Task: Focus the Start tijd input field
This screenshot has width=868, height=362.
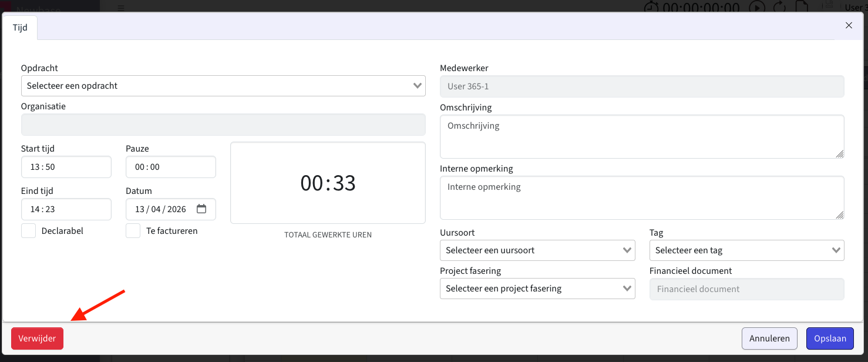Action: tap(66, 167)
